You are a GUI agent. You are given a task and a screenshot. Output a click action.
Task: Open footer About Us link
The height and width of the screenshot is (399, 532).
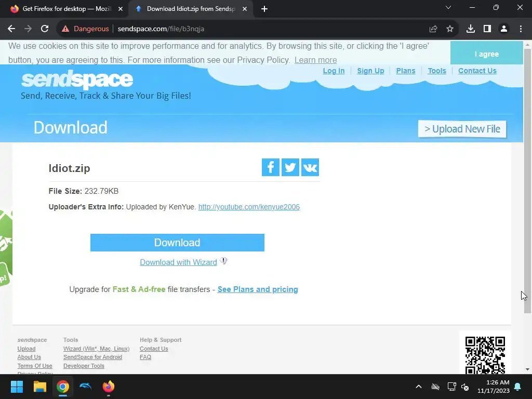pyautogui.click(x=29, y=357)
